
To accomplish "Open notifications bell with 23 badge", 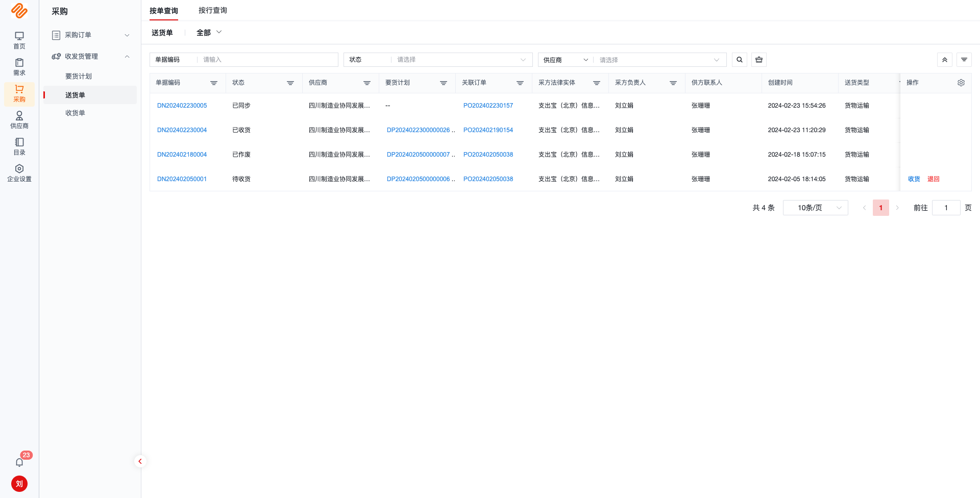I will 19,462.
